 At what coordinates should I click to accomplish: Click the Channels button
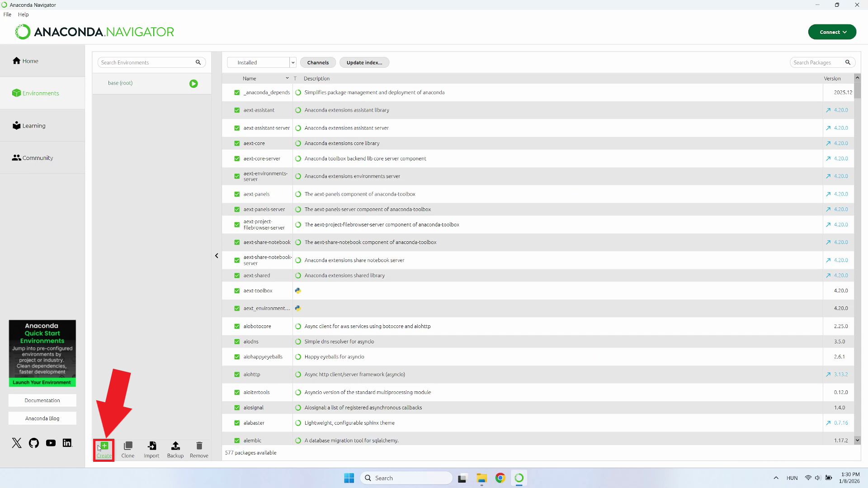(x=318, y=62)
